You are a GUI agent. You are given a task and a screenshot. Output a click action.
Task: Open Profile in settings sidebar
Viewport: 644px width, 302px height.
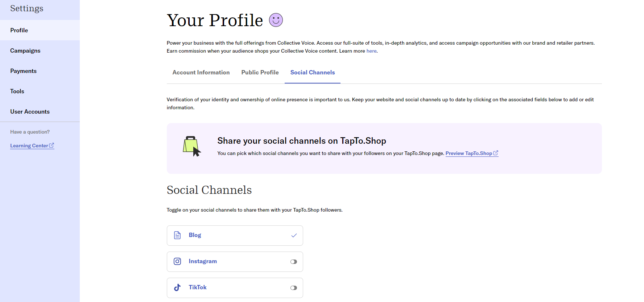40,30
